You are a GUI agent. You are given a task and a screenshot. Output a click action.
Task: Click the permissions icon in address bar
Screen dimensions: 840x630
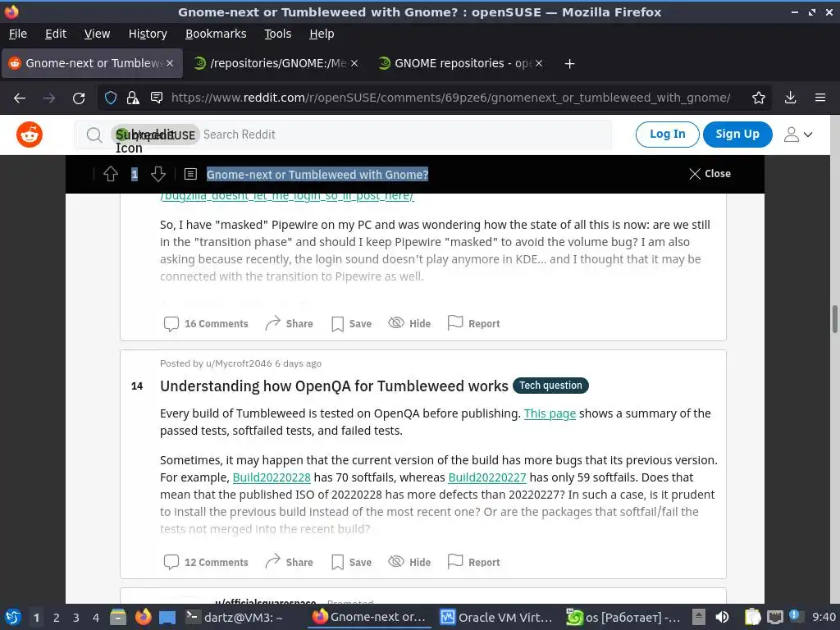point(157,98)
